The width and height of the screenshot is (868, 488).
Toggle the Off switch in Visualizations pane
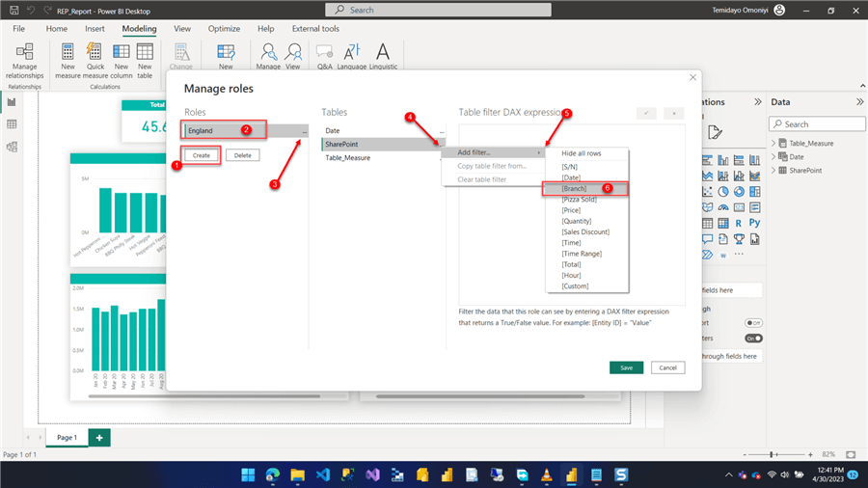pyautogui.click(x=753, y=322)
